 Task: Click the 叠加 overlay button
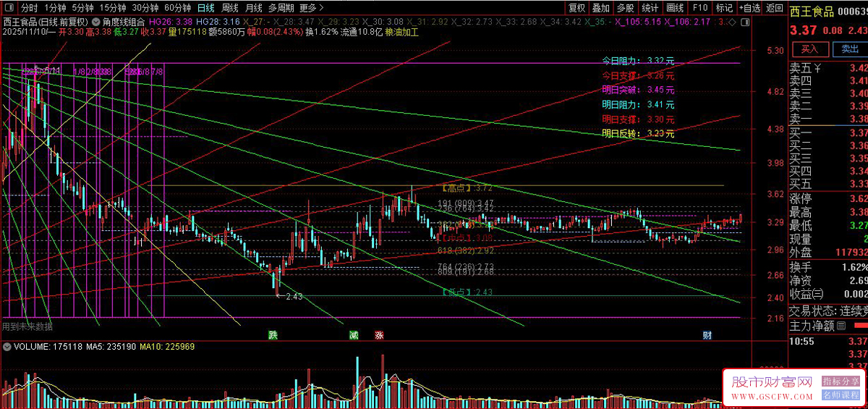coord(601,8)
